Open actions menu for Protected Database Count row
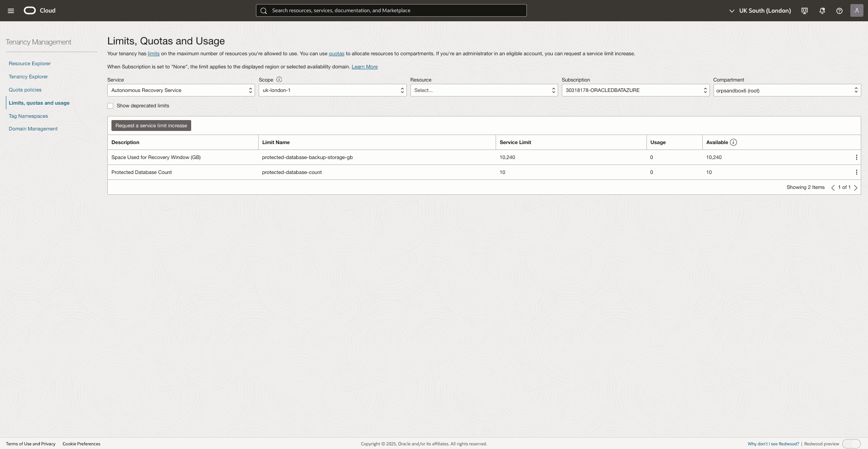Screen dimensions: 868x449 click(856, 172)
